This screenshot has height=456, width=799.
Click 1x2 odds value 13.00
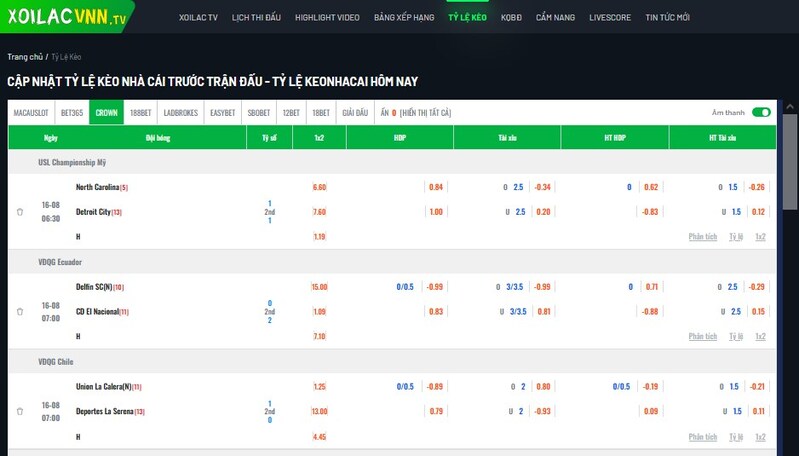click(x=319, y=411)
